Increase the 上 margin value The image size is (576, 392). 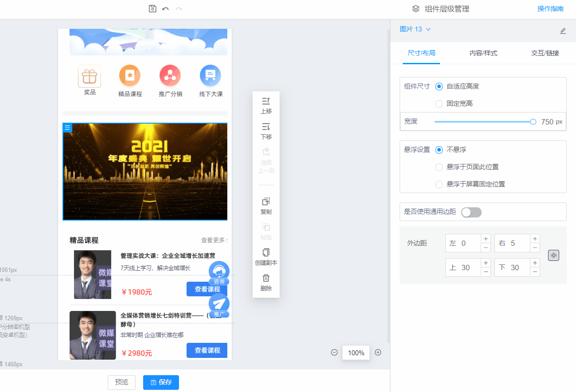coord(486,263)
